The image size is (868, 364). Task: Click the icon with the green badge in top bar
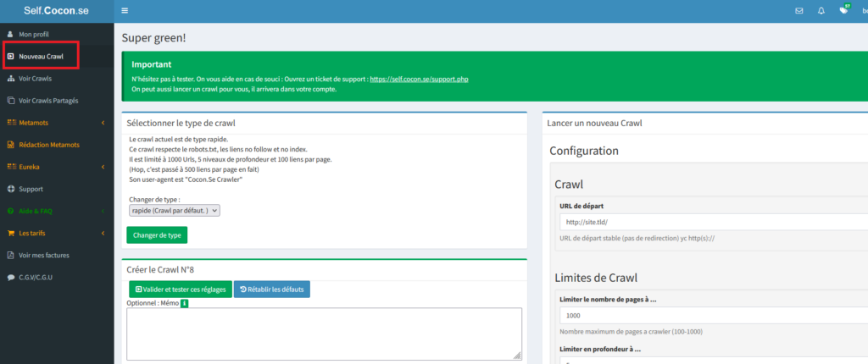pos(843,11)
